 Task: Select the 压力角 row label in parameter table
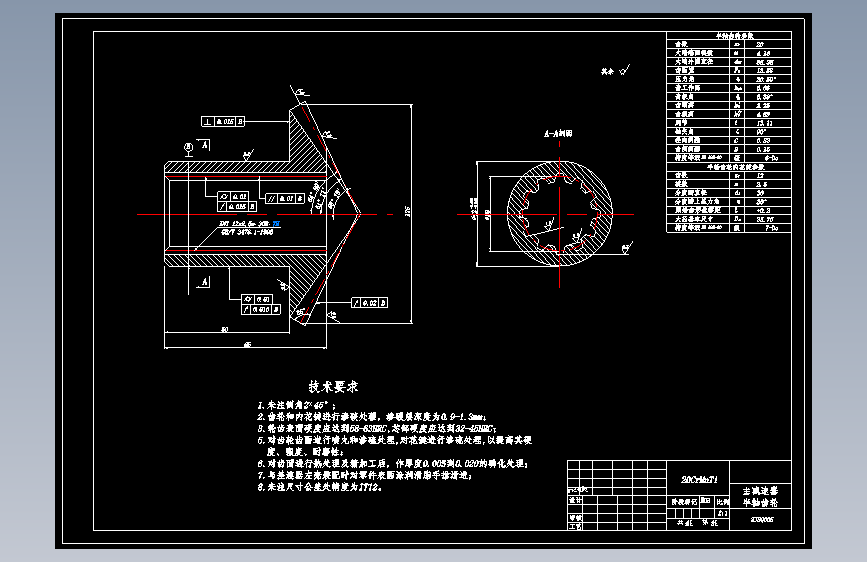coord(684,79)
